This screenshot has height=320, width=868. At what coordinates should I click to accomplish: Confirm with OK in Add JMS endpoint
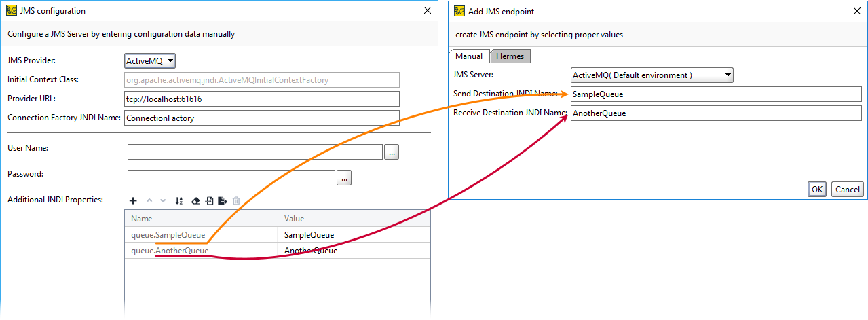[817, 190]
